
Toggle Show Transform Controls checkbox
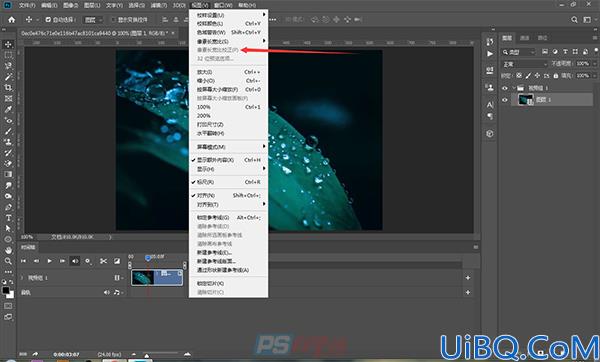pyautogui.click(x=113, y=20)
